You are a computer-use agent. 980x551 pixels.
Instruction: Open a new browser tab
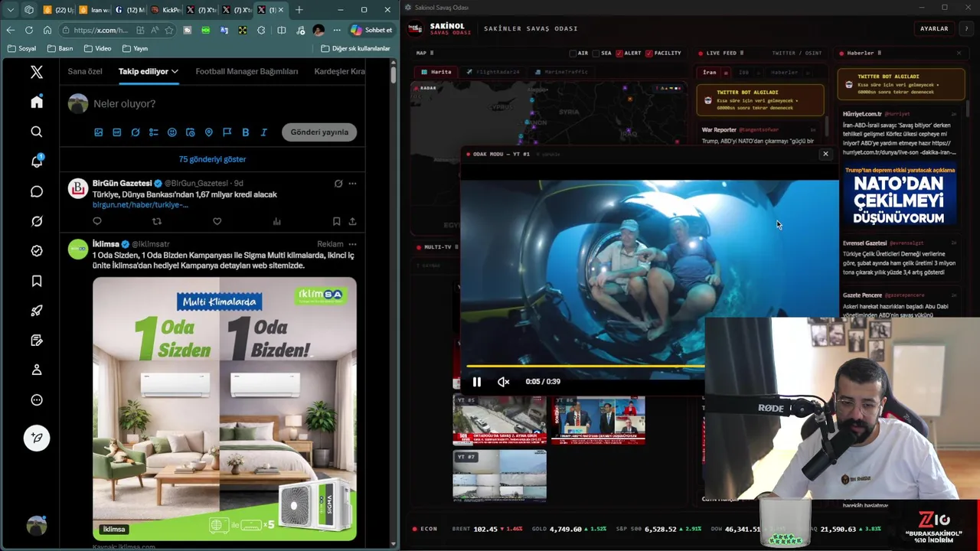pyautogui.click(x=299, y=10)
